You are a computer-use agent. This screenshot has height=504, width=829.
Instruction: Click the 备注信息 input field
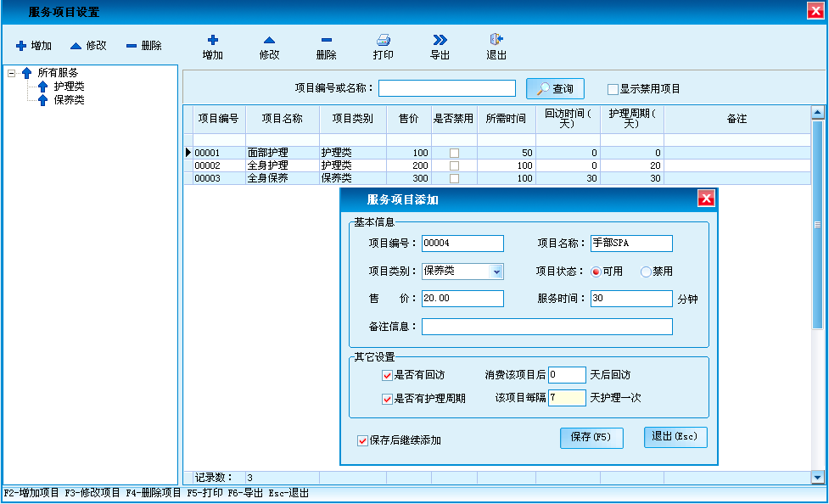point(546,327)
